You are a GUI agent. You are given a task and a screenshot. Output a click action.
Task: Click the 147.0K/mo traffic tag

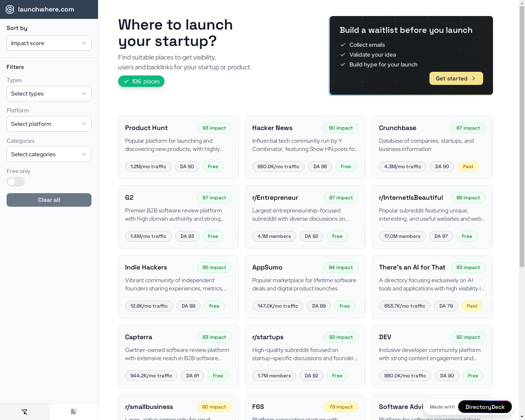[278, 306]
